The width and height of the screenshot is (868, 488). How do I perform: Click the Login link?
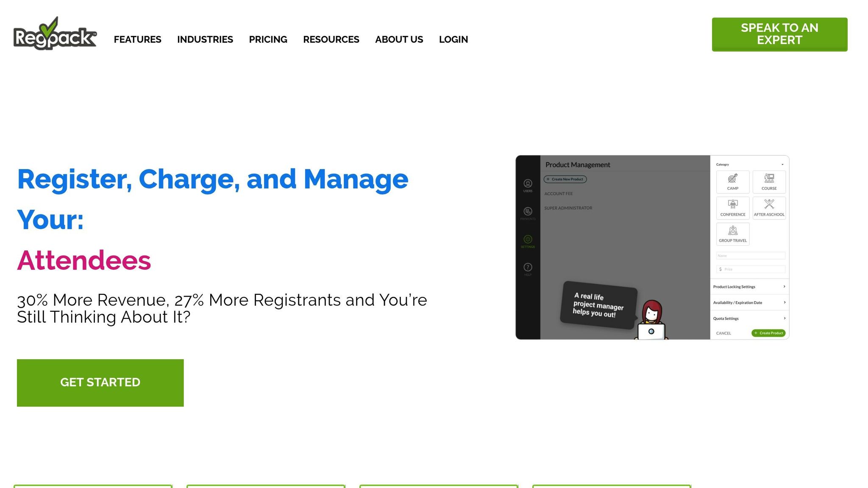point(453,39)
